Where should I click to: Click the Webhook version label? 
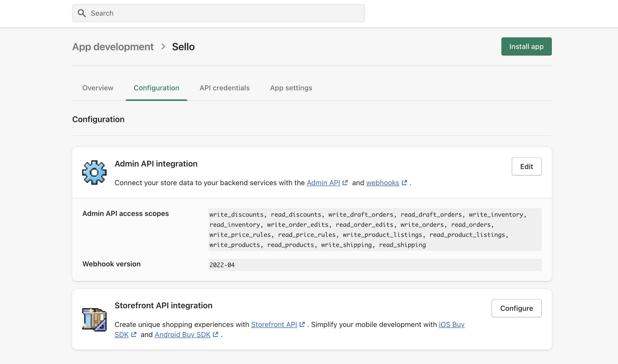[x=112, y=264]
